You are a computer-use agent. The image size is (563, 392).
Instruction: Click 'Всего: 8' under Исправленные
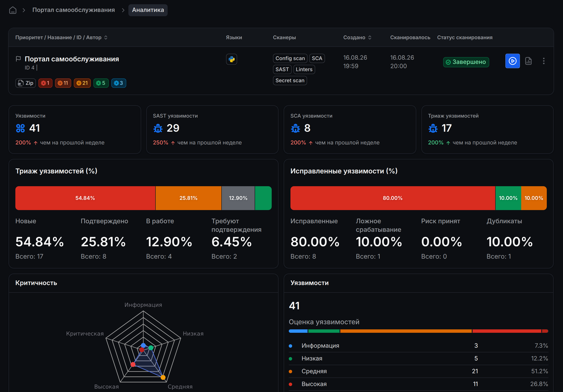(x=303, y=257)
